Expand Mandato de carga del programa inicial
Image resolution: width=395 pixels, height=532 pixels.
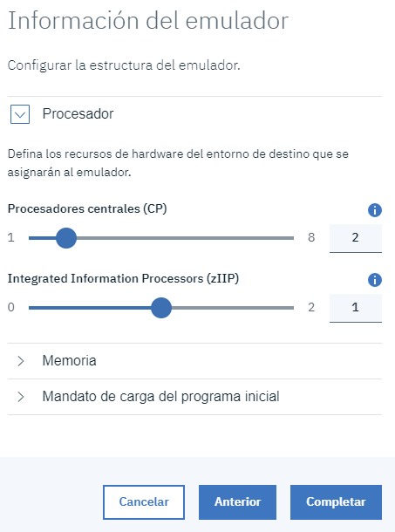[20, 397]
